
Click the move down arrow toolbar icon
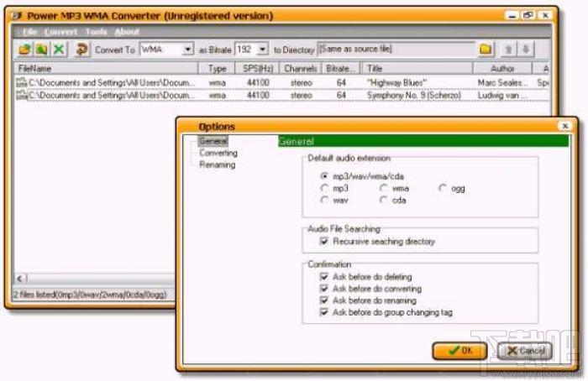point(526,49)
